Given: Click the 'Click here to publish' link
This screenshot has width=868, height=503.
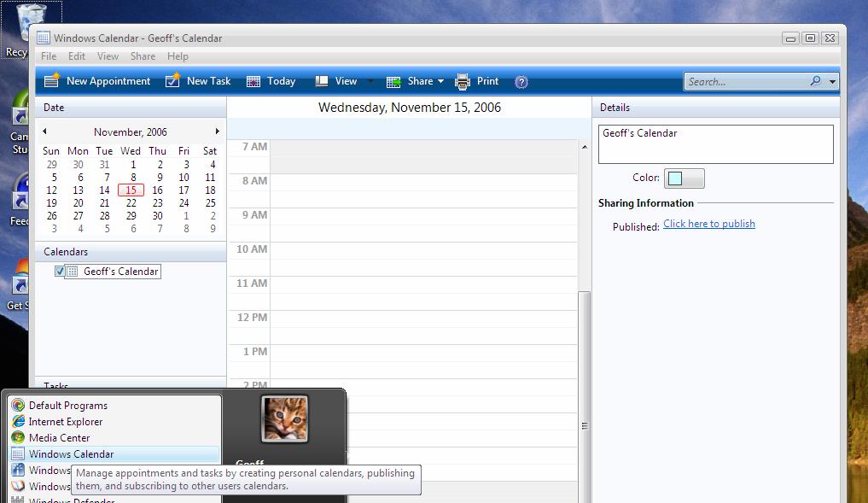Looking at the screenshot, I should click(709, 224).
